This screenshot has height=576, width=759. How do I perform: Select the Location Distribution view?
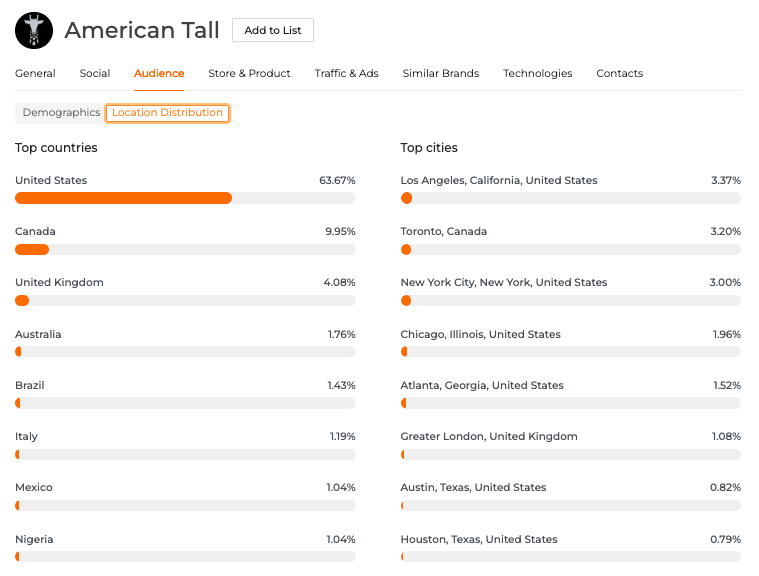(167, 113)
